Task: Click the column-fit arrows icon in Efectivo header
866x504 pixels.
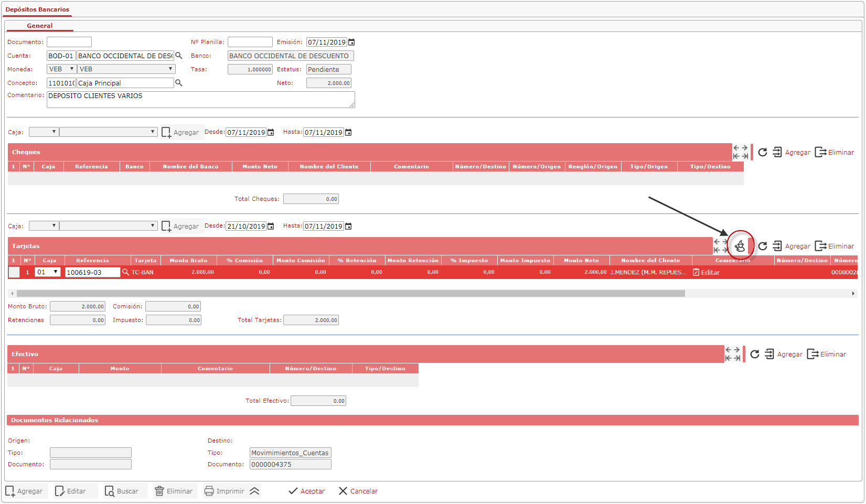Action: [x=733, y=354]
